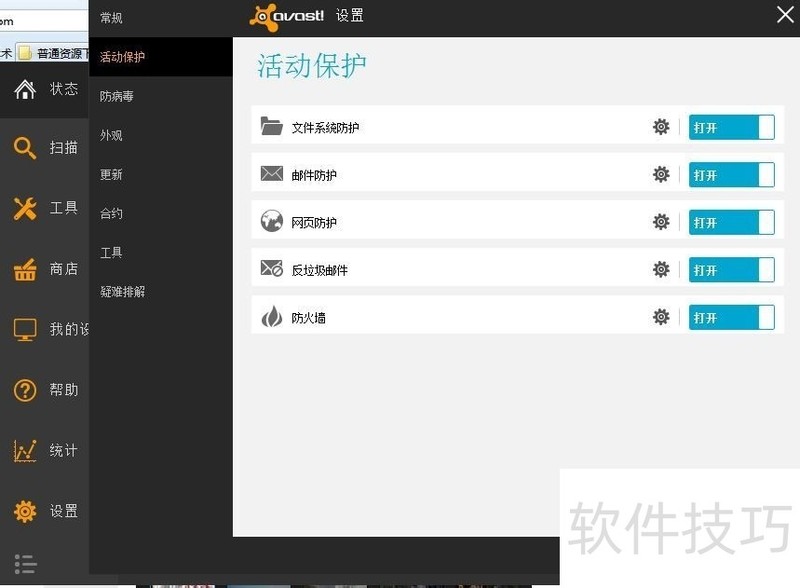800x588 pixels.
Task: Click the 工具 wrench icon in sidebar
Action: pos(25,208)
